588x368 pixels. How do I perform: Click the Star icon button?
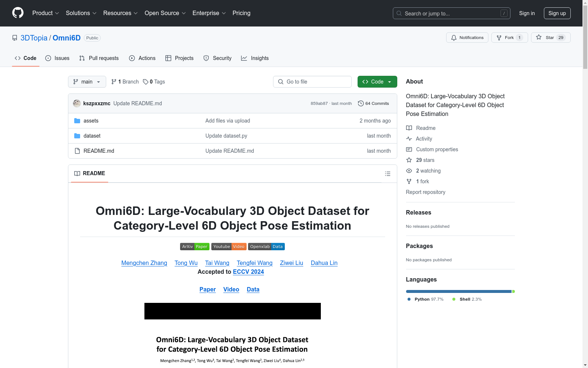tap(539, 38)
